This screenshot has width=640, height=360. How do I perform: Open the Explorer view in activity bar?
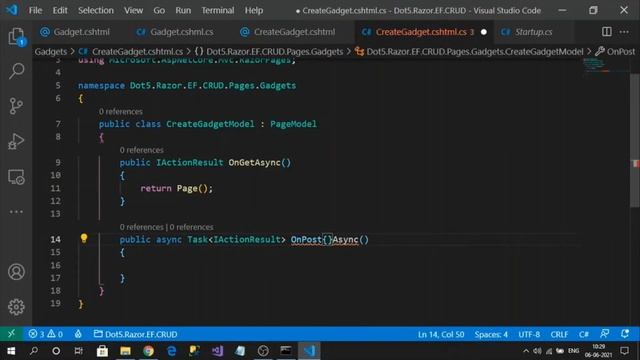(16, 37)
